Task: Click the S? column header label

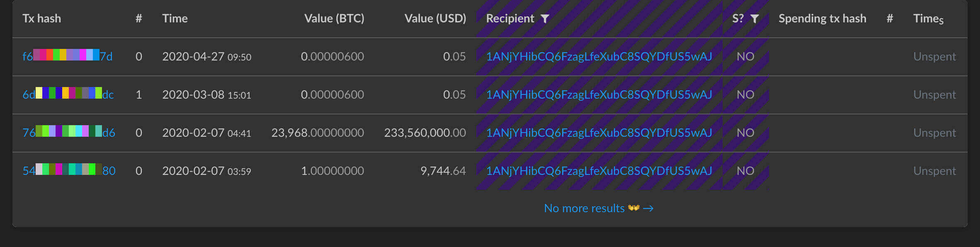Action: pyautogui.click(x=738, y=19)
